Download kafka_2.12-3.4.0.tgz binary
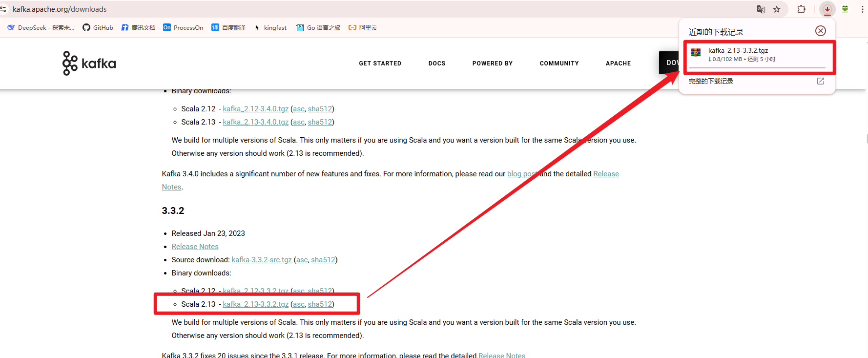The image size is (868, 358). tap(256, 109)
